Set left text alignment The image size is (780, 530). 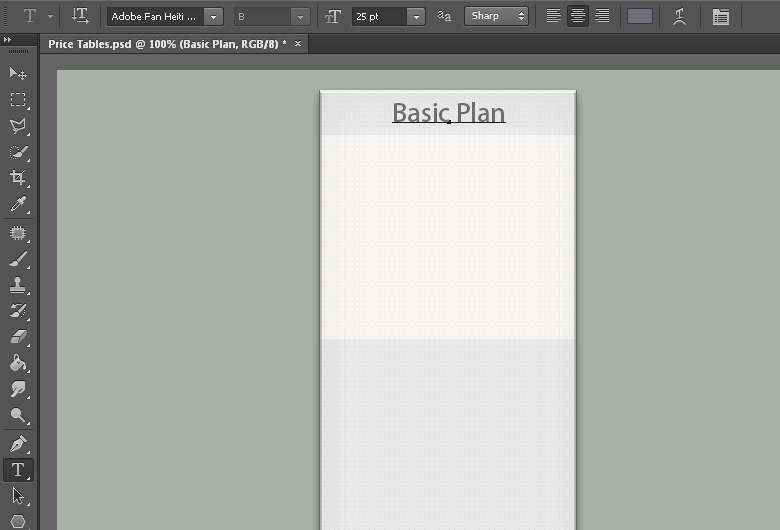click(x=553, y=16)
